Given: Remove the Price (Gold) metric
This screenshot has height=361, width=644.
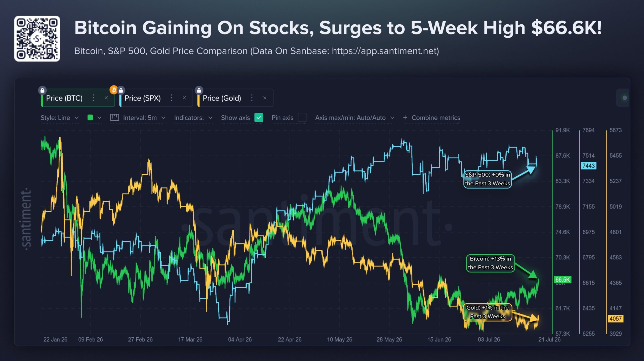Looking at the screenshot, I should (x=265, y=98).
